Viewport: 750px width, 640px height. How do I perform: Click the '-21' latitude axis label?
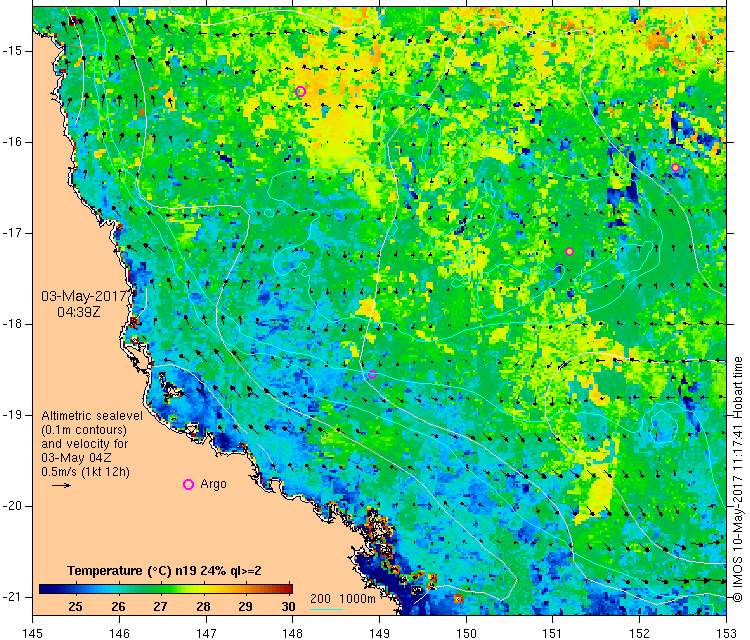11,597
